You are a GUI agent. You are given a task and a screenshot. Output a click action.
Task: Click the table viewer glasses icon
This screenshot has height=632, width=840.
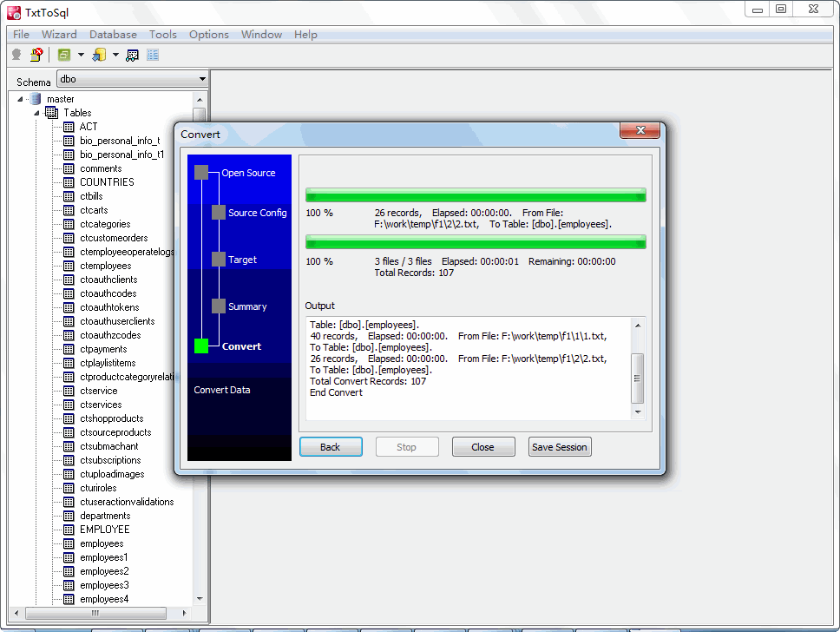tap(132, 55)
